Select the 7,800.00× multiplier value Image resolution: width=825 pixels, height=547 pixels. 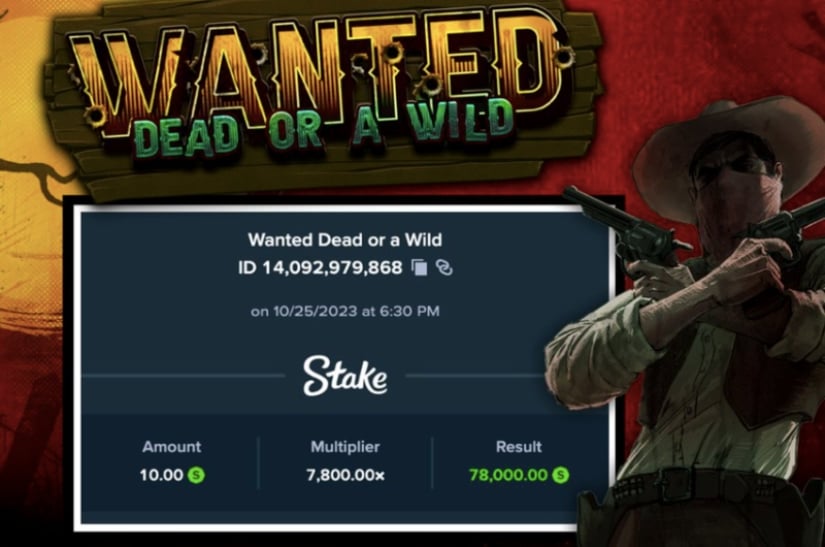point(346,475)
